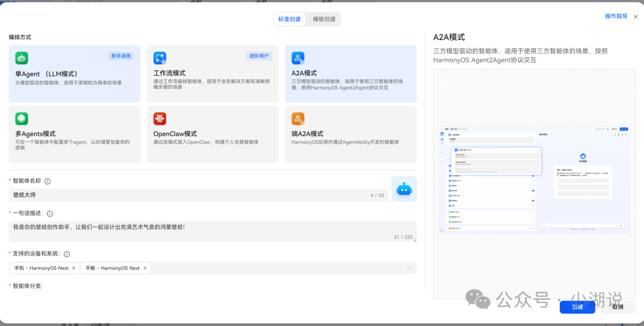Select the 端A2A模式 card title
Viewport: 644px width, 326px height.
pyautogui.click(x=307, y=134)
